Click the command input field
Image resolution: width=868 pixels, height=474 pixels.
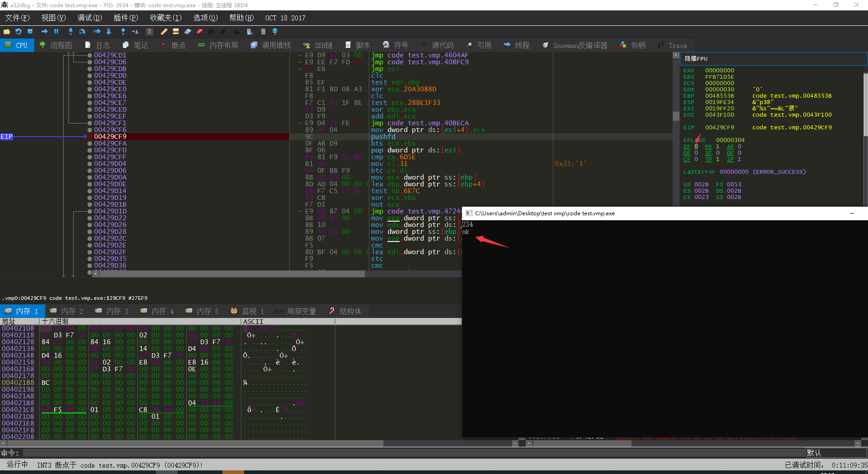[x=414, y=453]
